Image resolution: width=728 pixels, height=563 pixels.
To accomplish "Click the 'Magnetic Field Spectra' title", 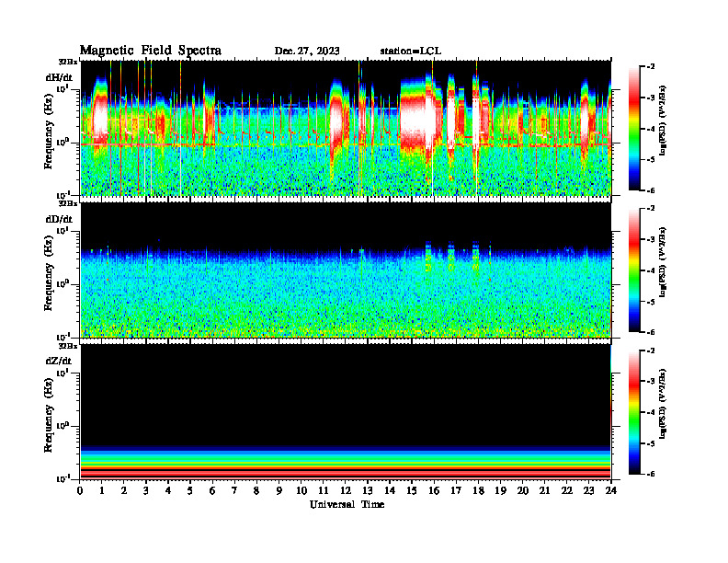I will (x=151, y=51).
